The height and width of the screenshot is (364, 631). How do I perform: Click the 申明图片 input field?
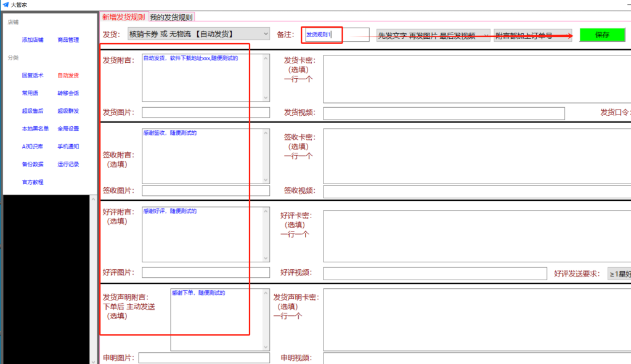[204, 358]
